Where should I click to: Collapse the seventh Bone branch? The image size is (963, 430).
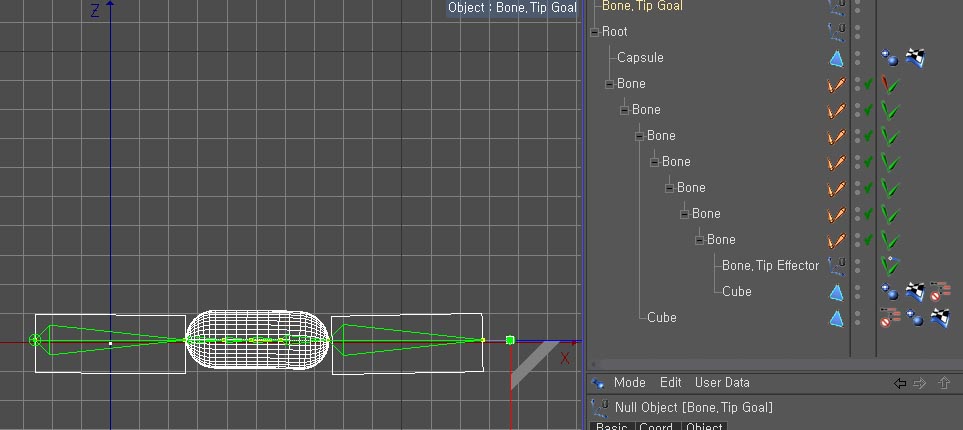tap(700, 240)
